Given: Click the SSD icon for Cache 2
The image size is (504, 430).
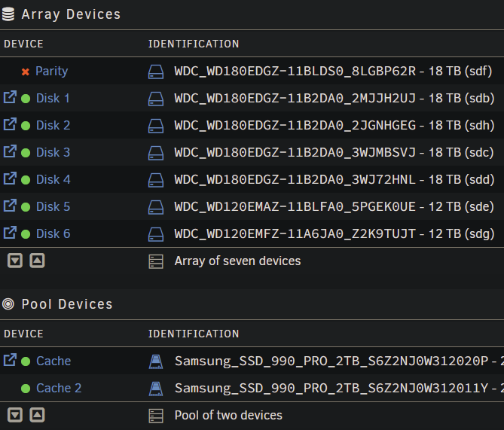Looking at the screenshot, I should pyautogui.click(x=156, y=389).
